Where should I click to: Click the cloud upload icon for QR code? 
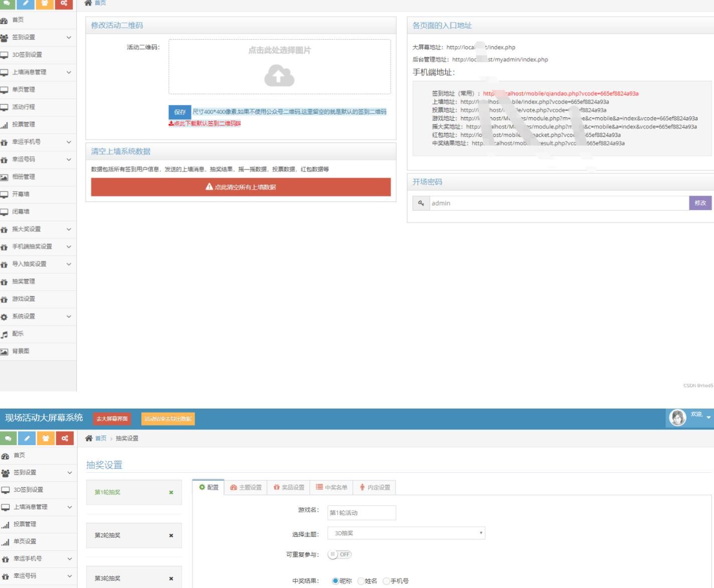pos(279,76)
